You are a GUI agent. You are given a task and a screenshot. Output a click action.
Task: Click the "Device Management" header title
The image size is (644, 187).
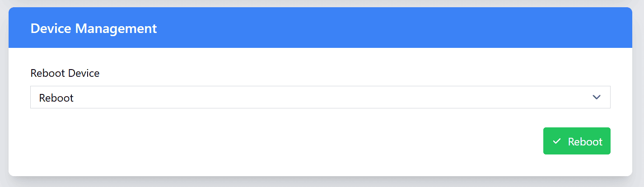click(x=93, y=28)
